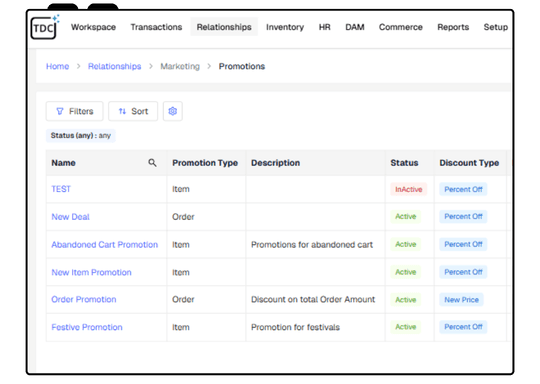
Task: Open the DAM menu
Action: click(x=355, y=27)
